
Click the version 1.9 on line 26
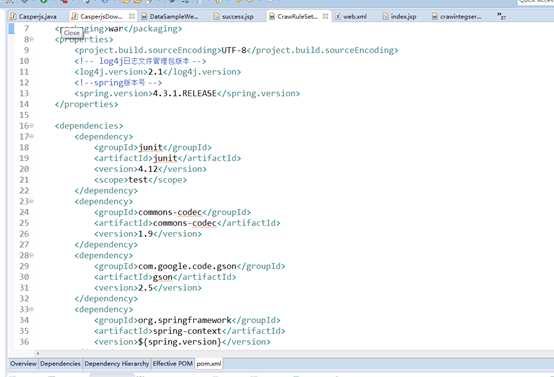coord(145,234)
